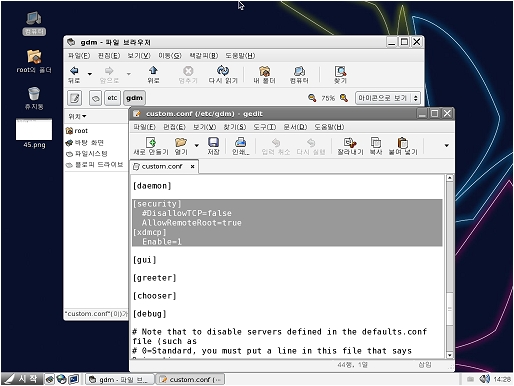
Task: Click the Print icon in gedit toolbar
Action: coord(240,142)
